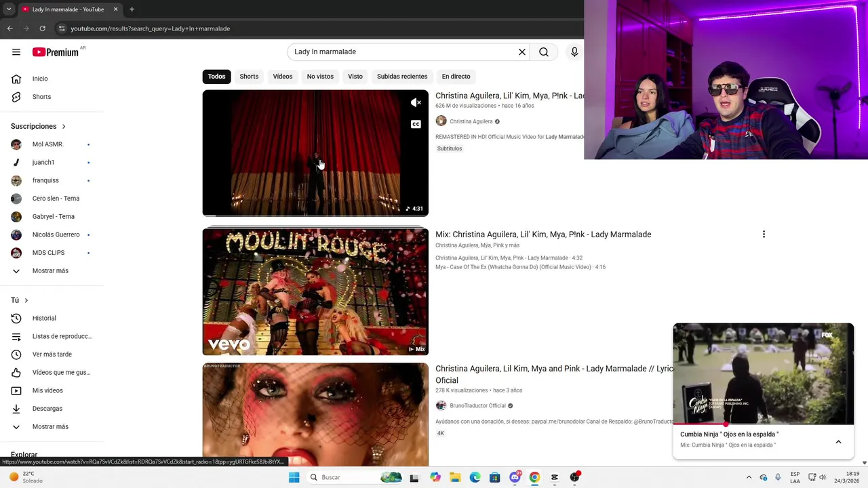Open the weather widget showing 22°C
The width and height of the screenshot is (868, 488).
[26, 477]
